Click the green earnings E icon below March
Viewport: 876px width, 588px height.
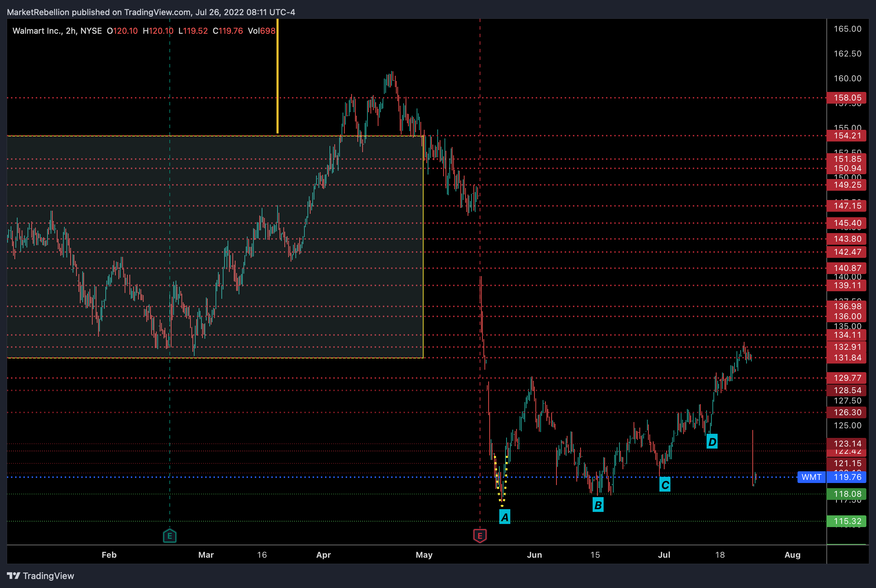170,536
